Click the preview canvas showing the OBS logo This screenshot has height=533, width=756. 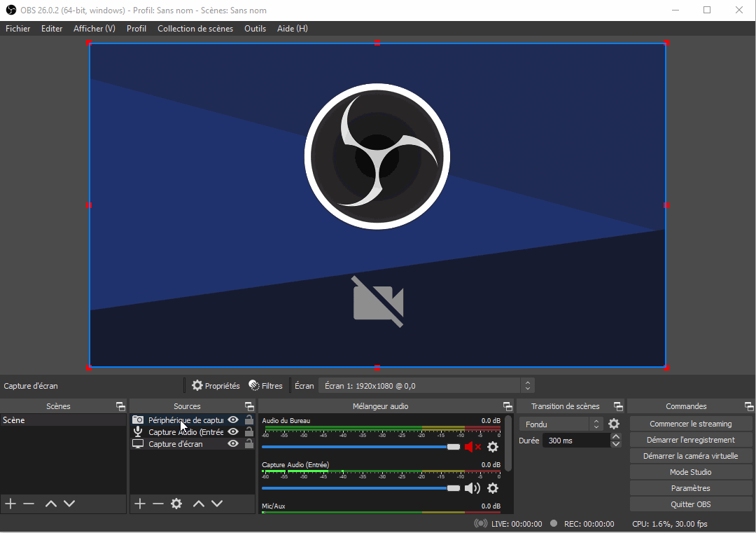click(x=377, y=205)
